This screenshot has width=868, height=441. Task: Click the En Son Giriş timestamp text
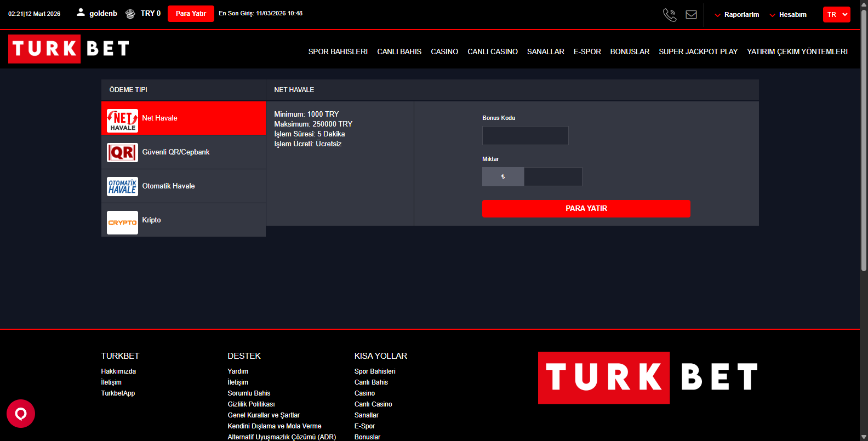(260, 13)
